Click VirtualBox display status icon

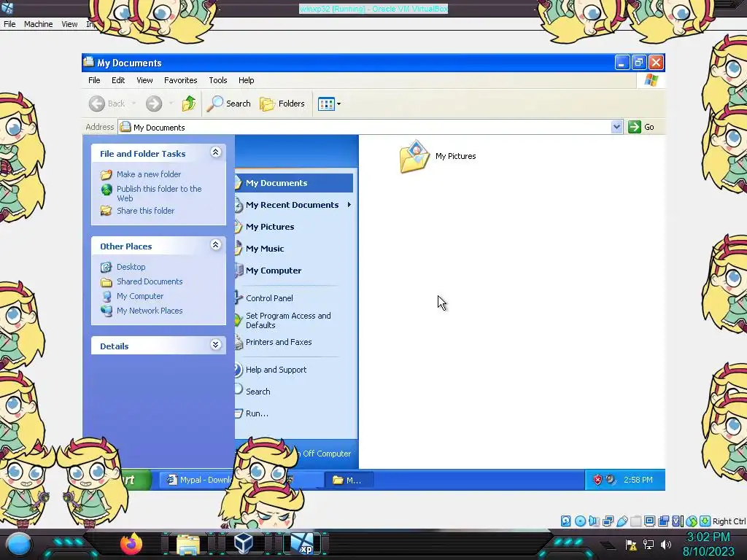(x=649, y=521)
